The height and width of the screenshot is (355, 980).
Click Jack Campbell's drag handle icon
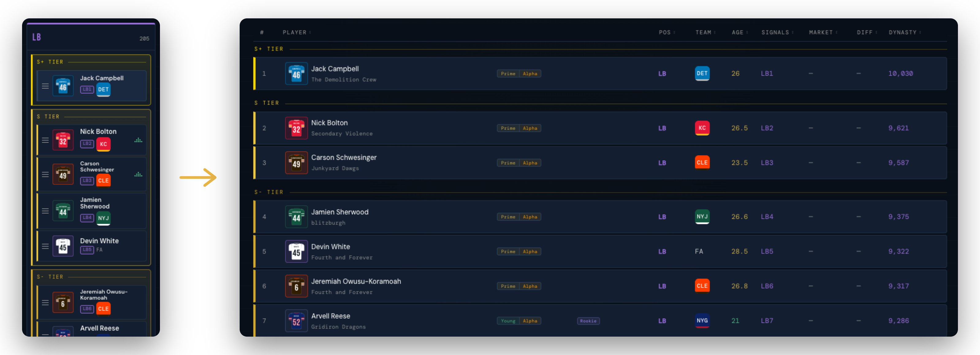[x=45, y=86]
